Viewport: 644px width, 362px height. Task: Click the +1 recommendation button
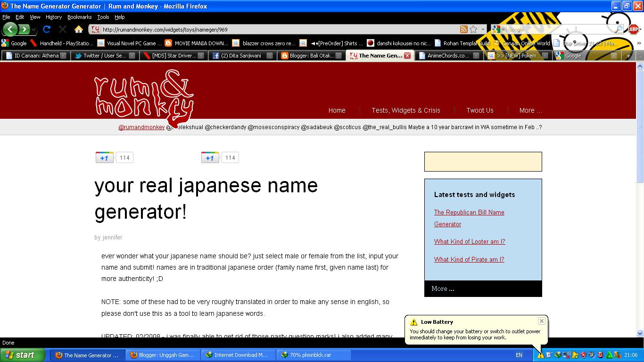(x=104, y=157)
